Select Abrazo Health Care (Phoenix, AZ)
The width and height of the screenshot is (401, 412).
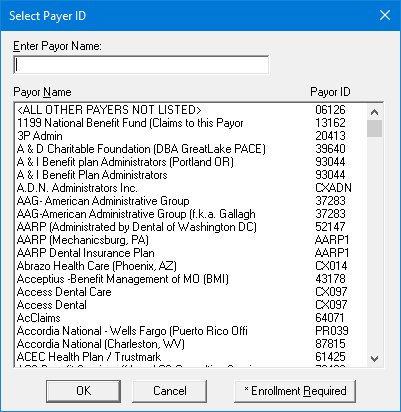[191, 266]
